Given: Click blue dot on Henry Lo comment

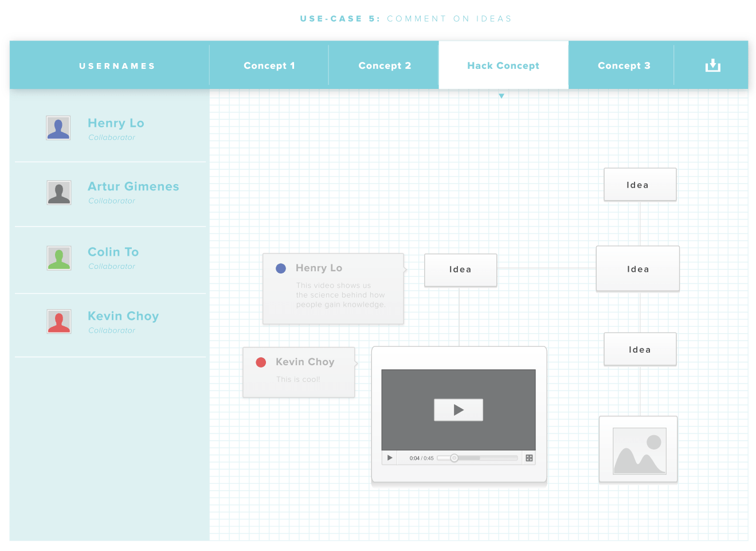Looking at the screenshot, I should (x=281, y=268).
